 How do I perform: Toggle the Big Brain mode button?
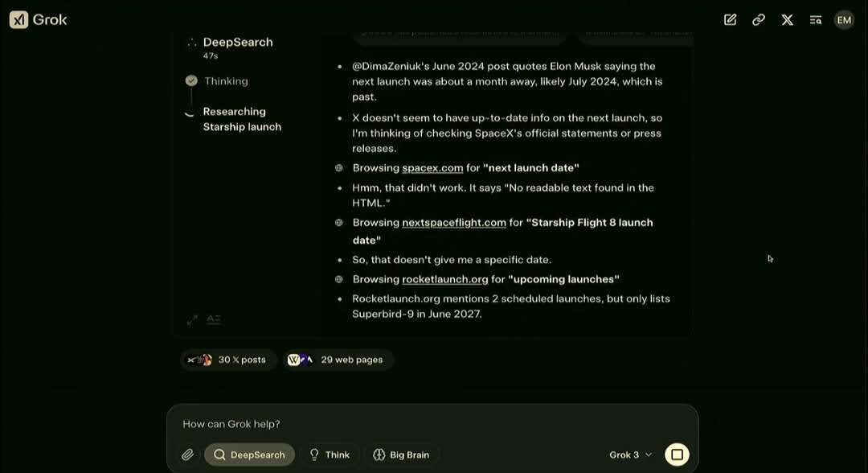401,454
